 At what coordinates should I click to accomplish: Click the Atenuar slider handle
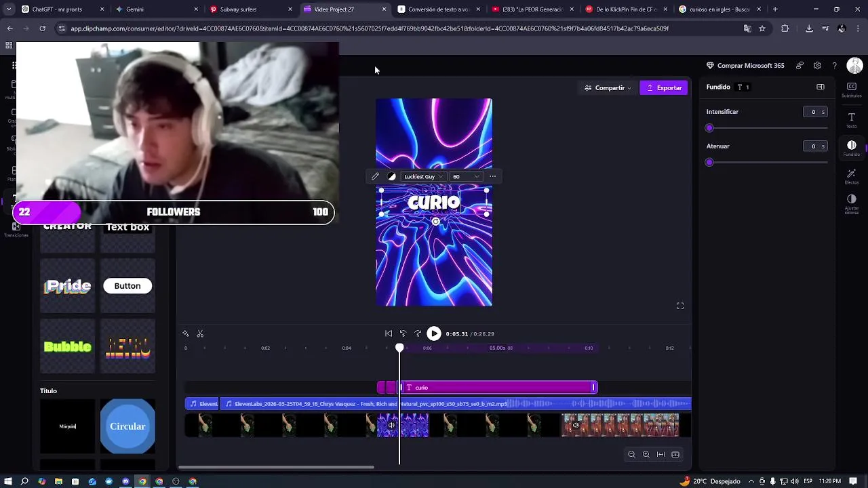click(709, 162)
